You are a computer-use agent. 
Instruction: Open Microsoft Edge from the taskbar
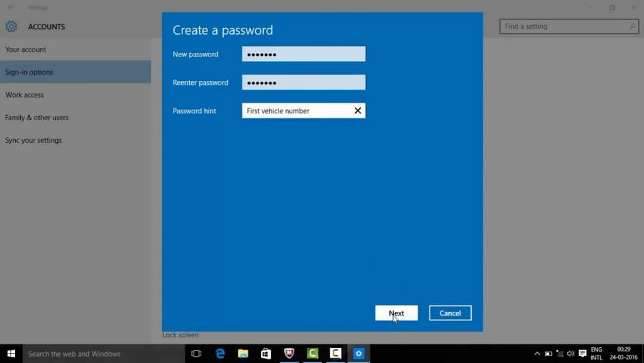click(219, 354)
